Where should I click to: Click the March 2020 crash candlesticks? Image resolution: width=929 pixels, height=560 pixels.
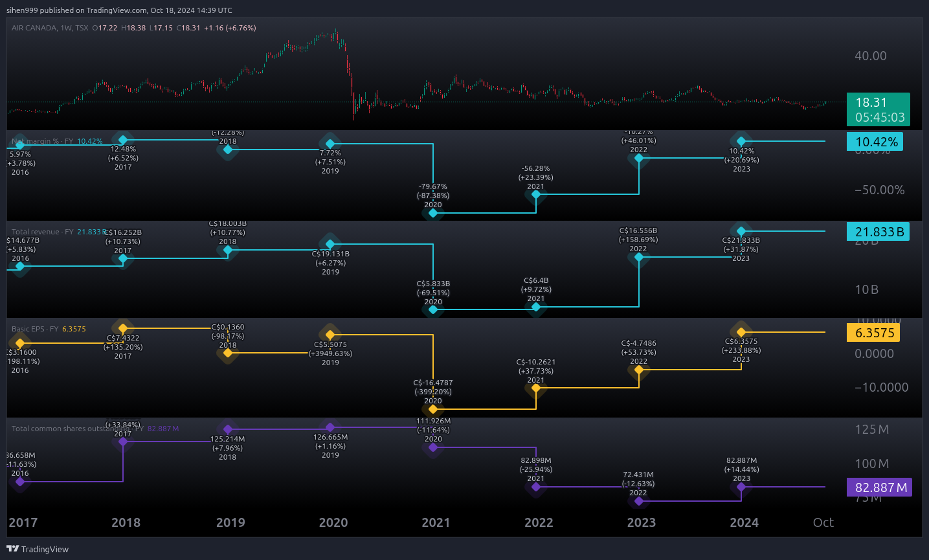coord(351,81)
